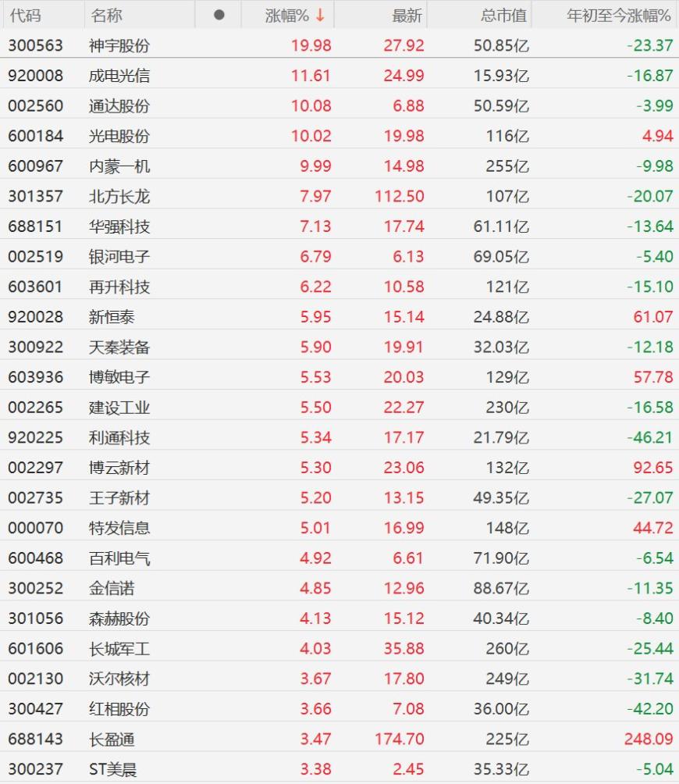Select stock 红相股份
Screen dimensions: 679x784
[119, 709]
